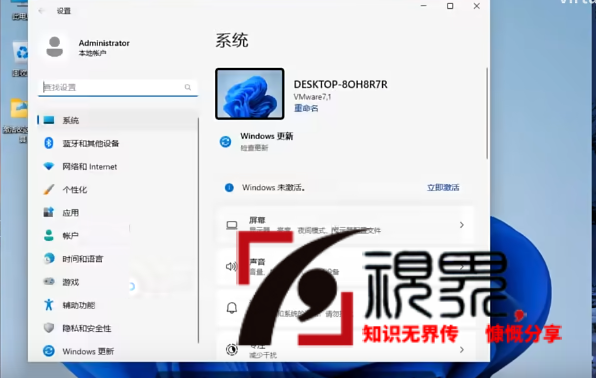Viewport: 596px width, 378px height.
Task: Click the 立即激活 link
Action: click(x=443, y=187)
